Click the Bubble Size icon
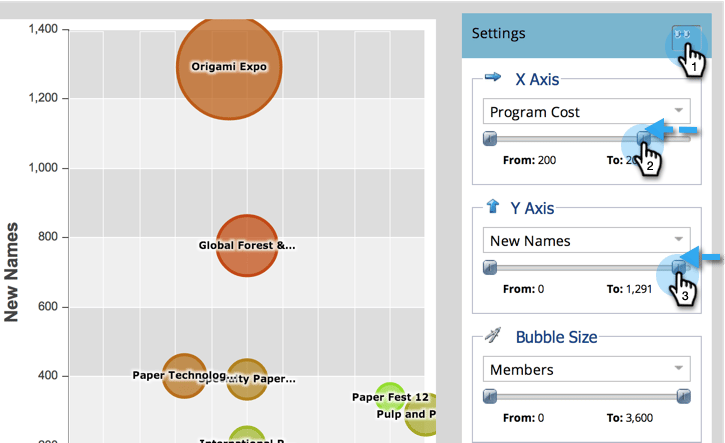 pos(493,337)
